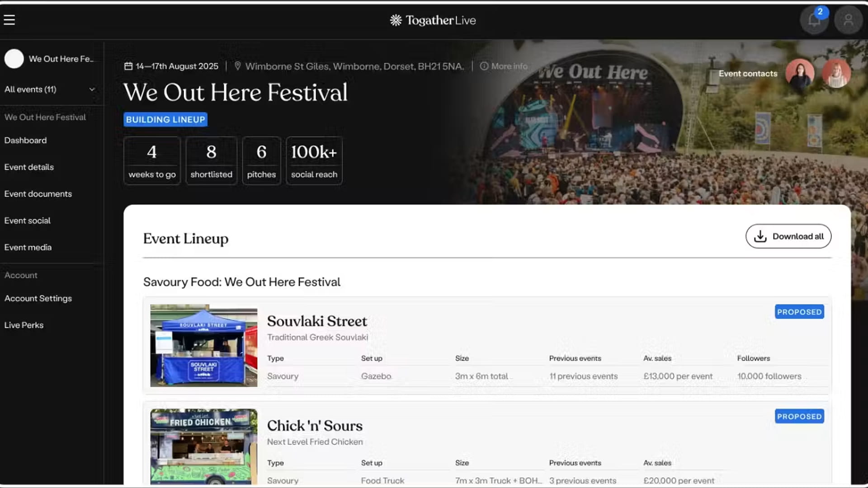
Task: Click the calendar icon beside event dates
Action: [128, 66]
